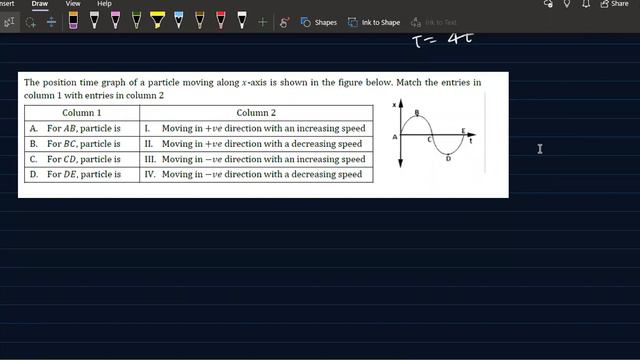Click the Ink to Text button

coord(434,22)
